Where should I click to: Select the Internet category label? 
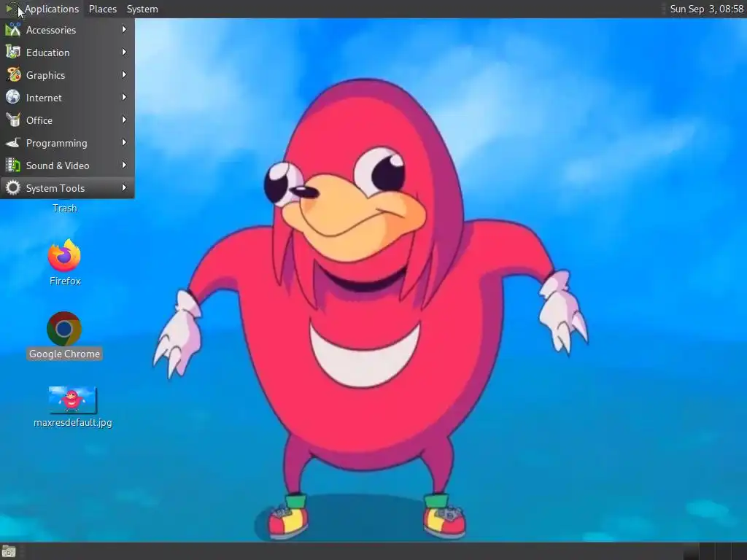[44, 98]
